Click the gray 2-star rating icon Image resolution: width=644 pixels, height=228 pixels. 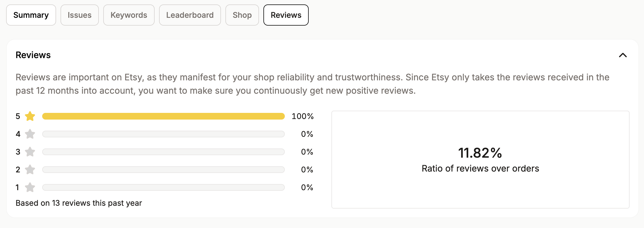pos(30,170)
